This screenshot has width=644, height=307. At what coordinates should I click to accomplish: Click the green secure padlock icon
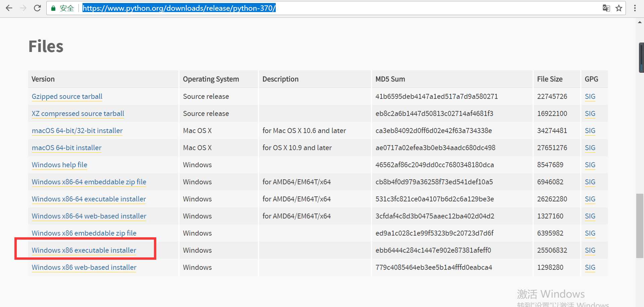pos(53,8)
